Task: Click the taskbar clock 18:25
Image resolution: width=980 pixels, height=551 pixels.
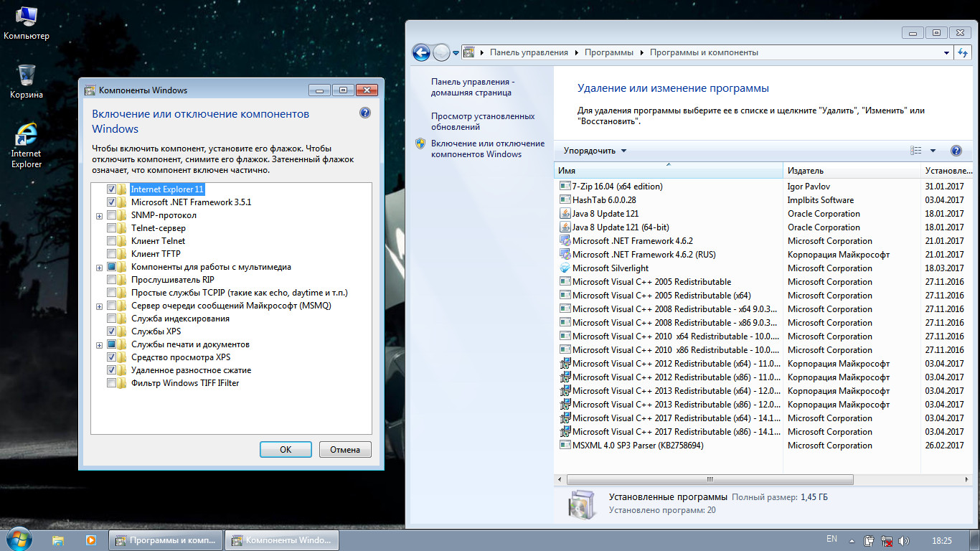Action: 941,540
